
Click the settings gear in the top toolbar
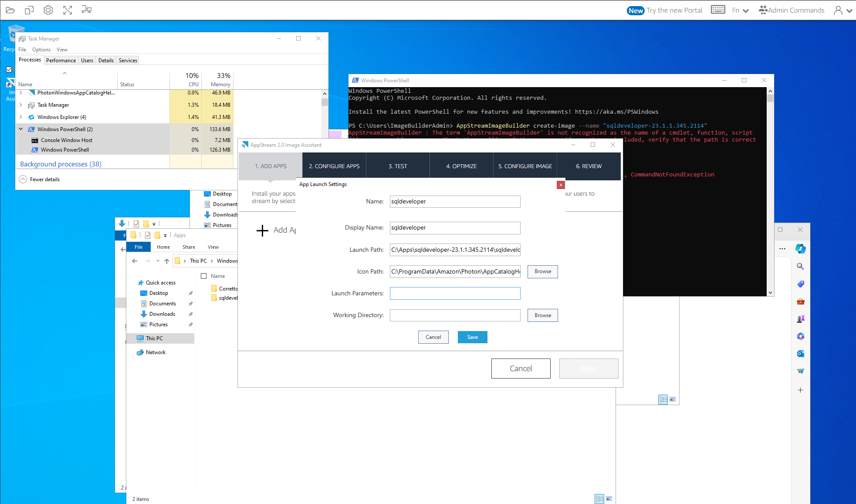pyautogui.click(x=48, y=10)
